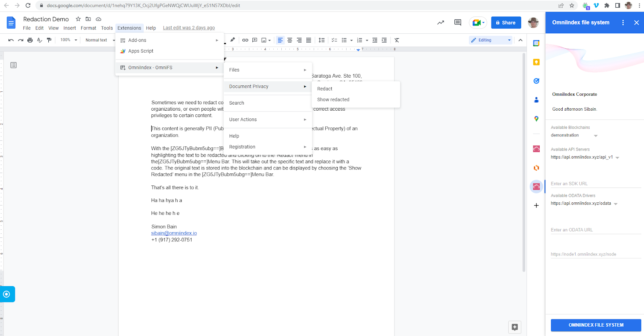The image size is (644, 336).
Task: Open the OmniIndex panel three-dot menu
Action: 623,23
